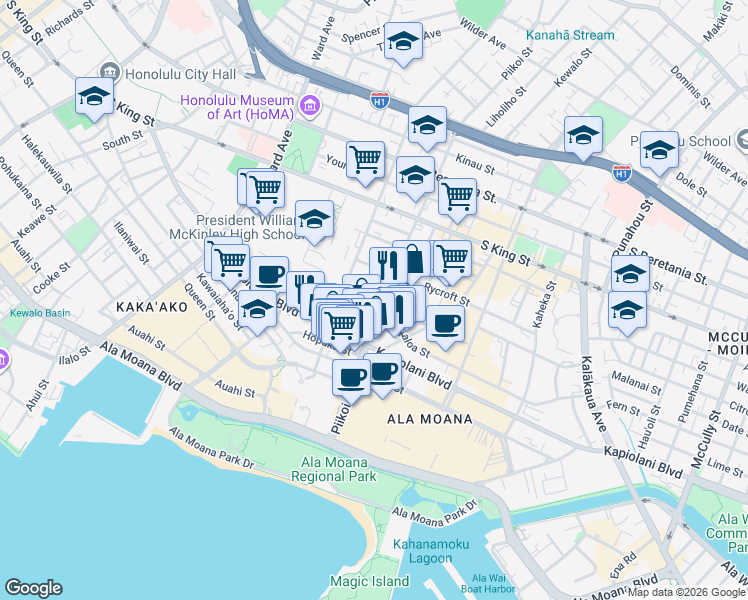
Task: Click the Kanahā Stream label
Action: coord(570,35)
